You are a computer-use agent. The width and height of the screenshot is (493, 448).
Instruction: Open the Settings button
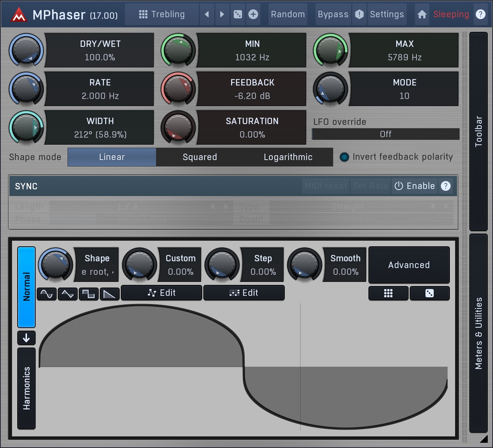pos(387,14)
